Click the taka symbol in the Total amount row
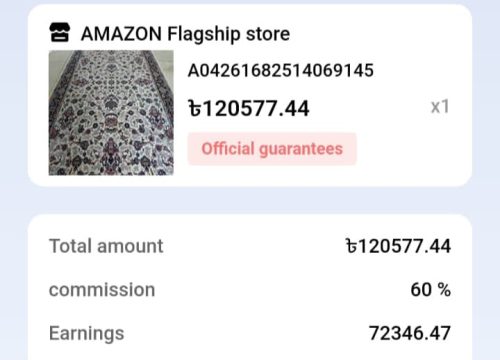This screenshot has width=500, height=360. (351, 246)
